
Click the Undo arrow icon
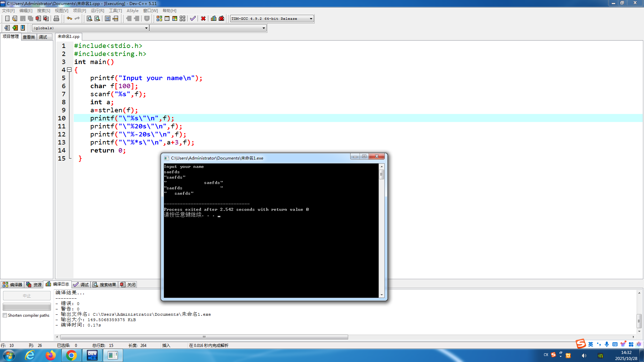point(69,18)
